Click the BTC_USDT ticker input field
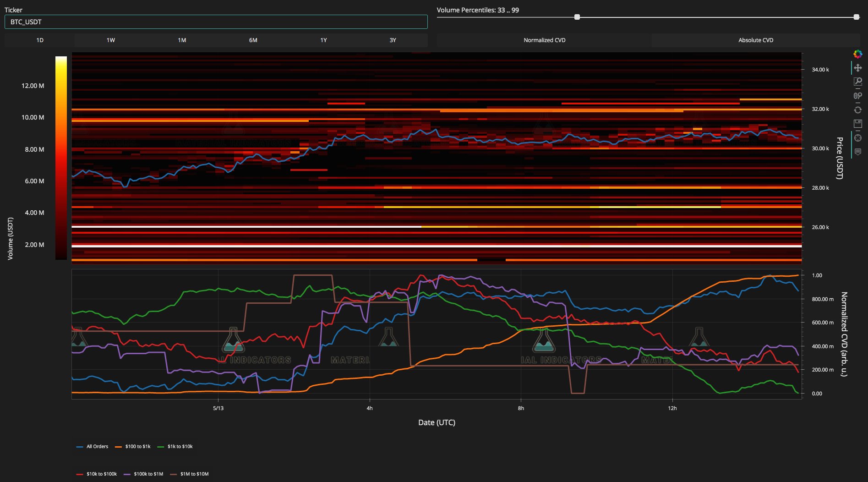 (216, 22)
